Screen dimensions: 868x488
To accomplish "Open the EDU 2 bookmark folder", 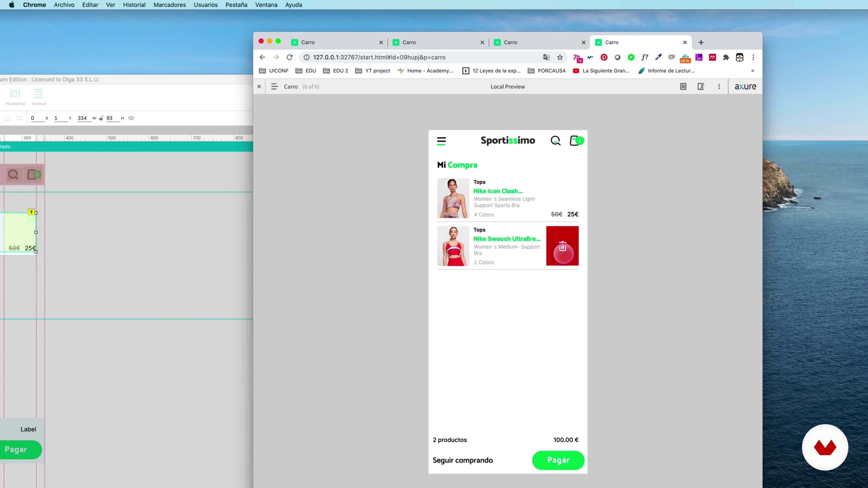I will coord(336,71).
